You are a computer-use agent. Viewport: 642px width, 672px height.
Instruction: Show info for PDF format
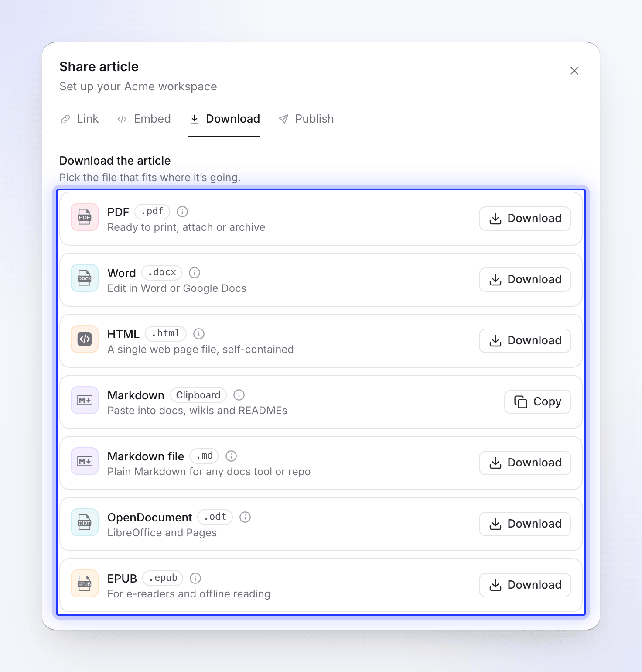click(x=182, y=212)
